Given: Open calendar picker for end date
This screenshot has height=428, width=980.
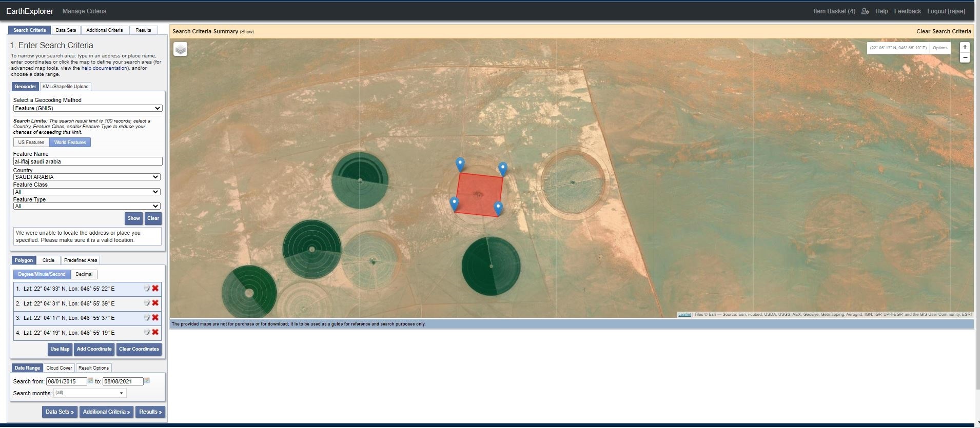Looking at the screenshot, I should coord(147,381).
